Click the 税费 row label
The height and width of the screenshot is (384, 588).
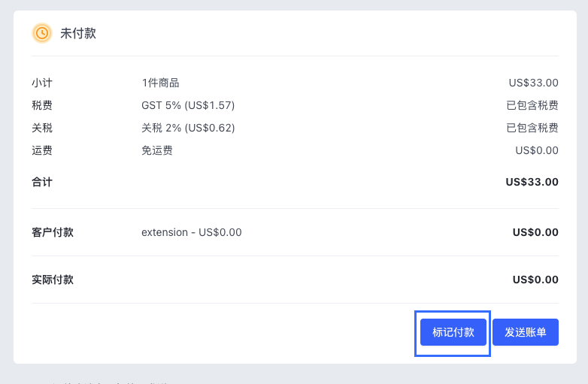[42, 105]
